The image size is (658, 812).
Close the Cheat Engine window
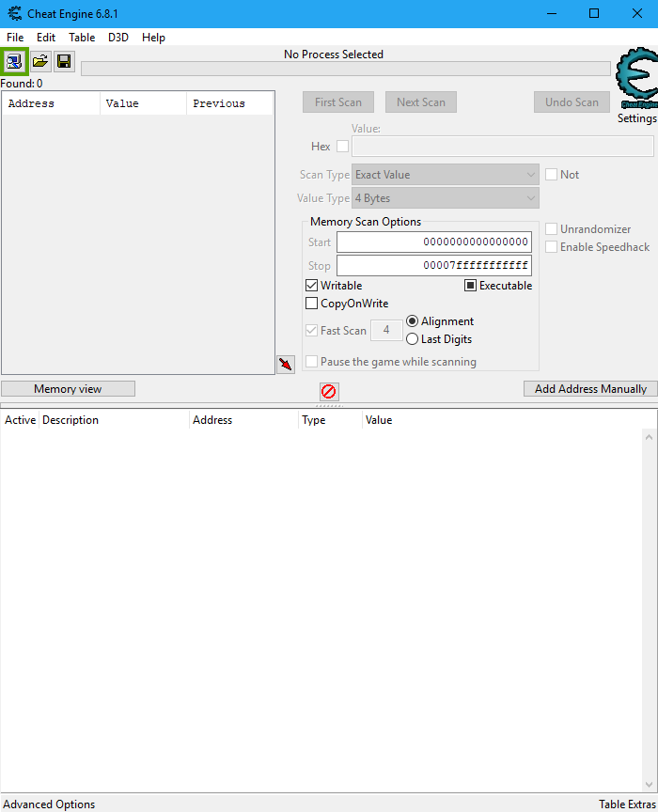tap(637, 13)
